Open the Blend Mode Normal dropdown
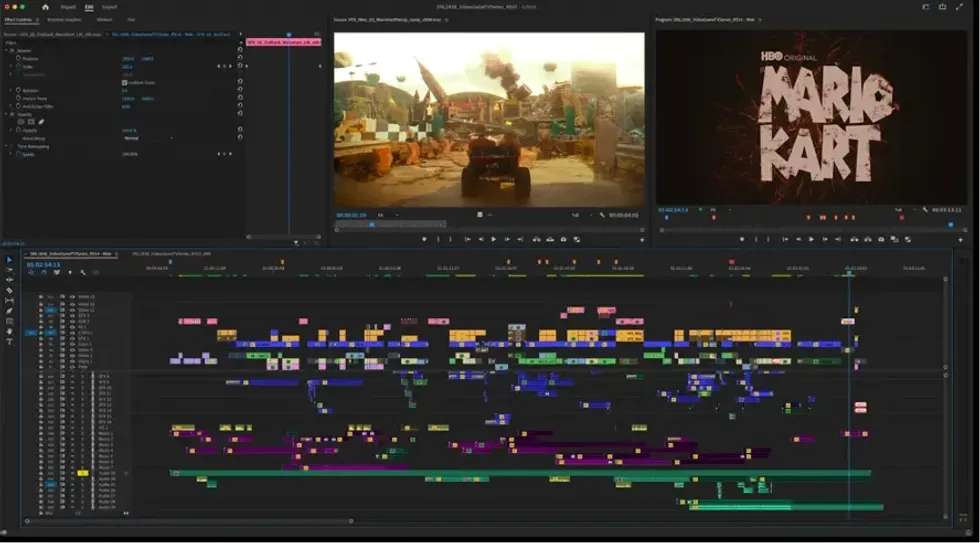Screen dimensions: 980x543 pyautogui.click(x=148, y=138)
